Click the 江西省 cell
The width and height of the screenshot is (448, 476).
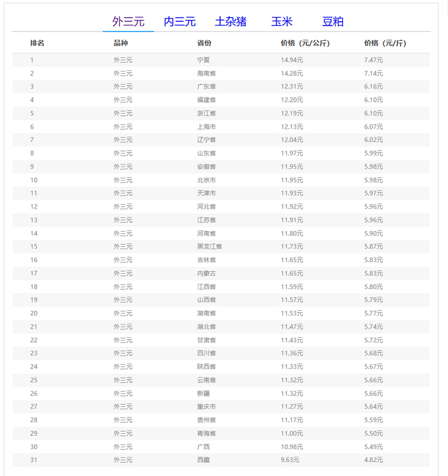(x=206, y=287)
